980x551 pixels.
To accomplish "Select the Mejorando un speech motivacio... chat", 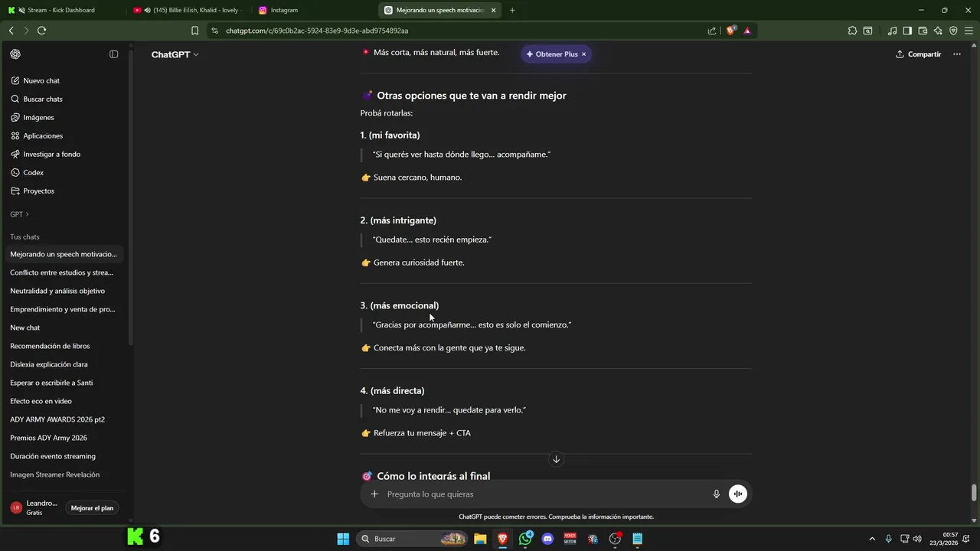I will 64,254.
